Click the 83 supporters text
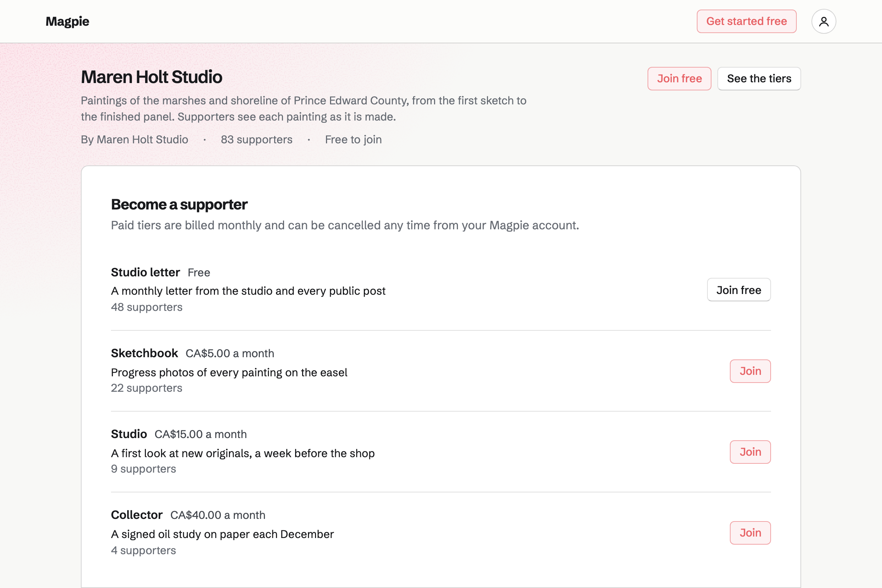Screen dimensions: 882x588 coord(257,140)
